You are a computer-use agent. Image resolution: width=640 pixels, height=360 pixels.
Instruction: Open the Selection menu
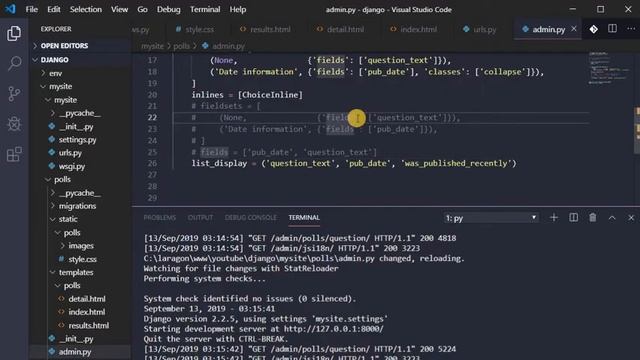click(86, 9)
